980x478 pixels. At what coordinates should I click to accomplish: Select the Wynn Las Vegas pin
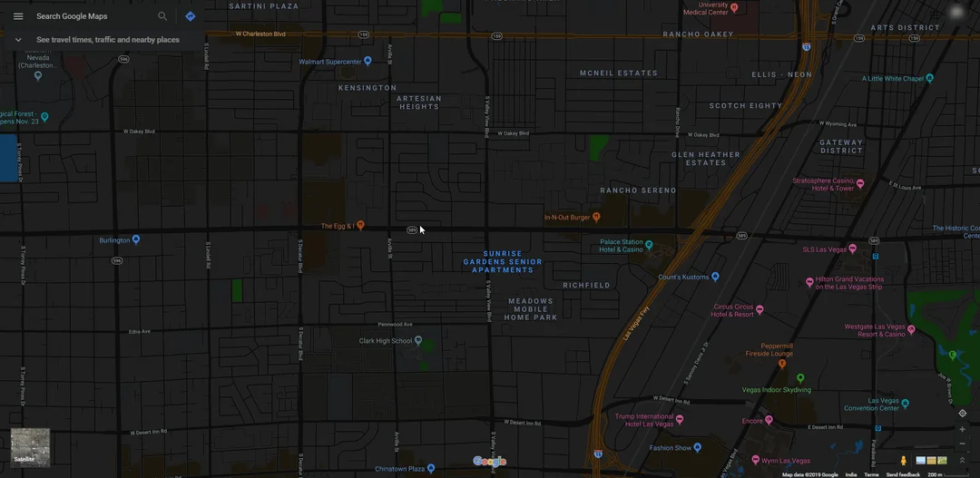[756, 461]
